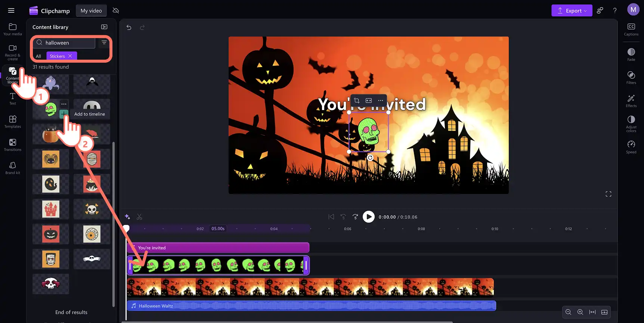Open search filter options menu
This screenshot has width=644, height=323.
tap(104, 43)
